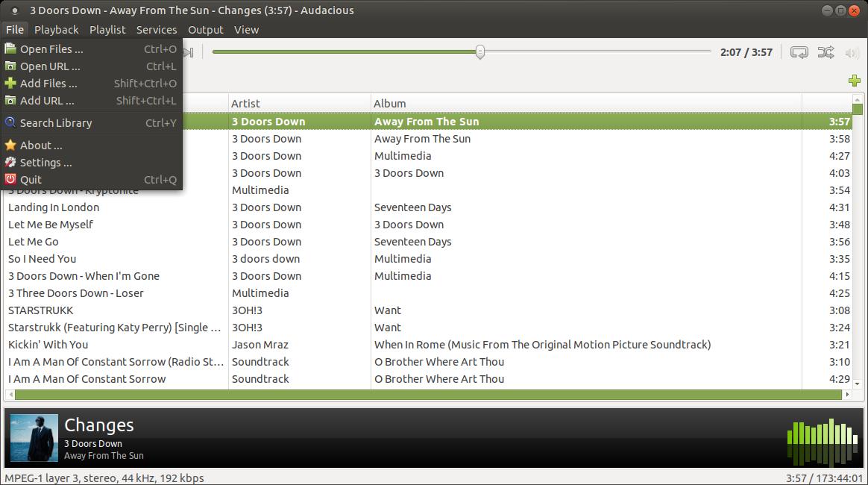Choose Search Library menu entry
The image size is (868, 485).
[x=91, y=122]
